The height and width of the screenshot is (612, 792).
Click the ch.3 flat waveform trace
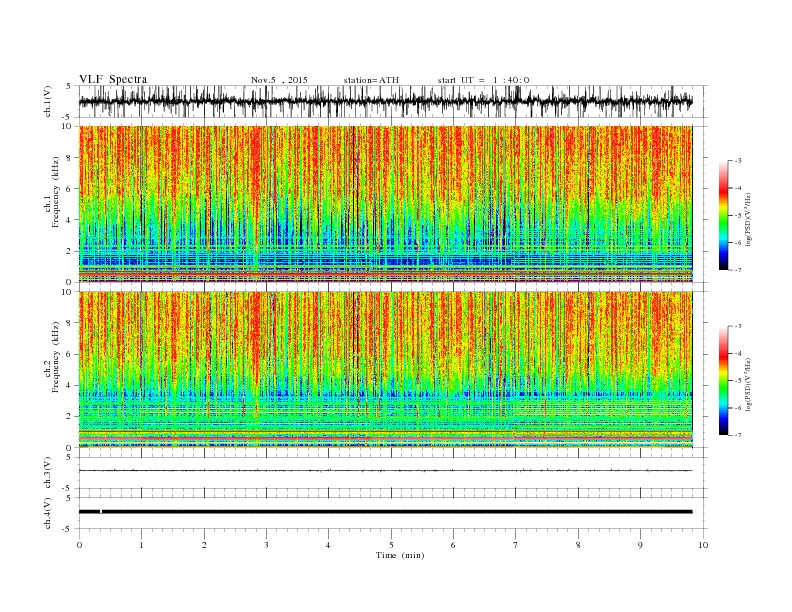[x=385, y=471]
